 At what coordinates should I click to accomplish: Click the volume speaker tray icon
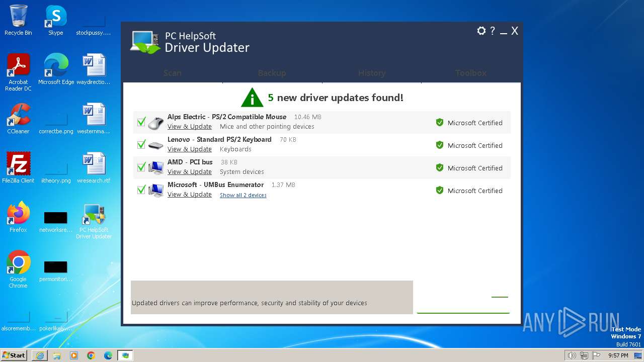[x=572, y=355]
